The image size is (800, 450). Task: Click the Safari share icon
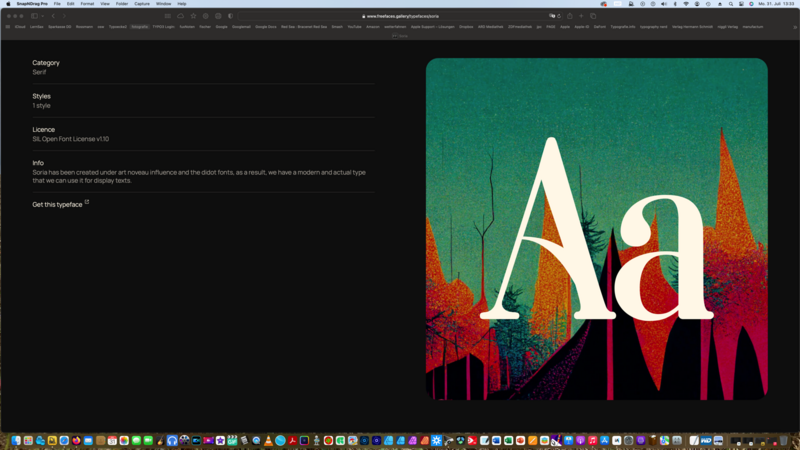click(x=569, y=16)
